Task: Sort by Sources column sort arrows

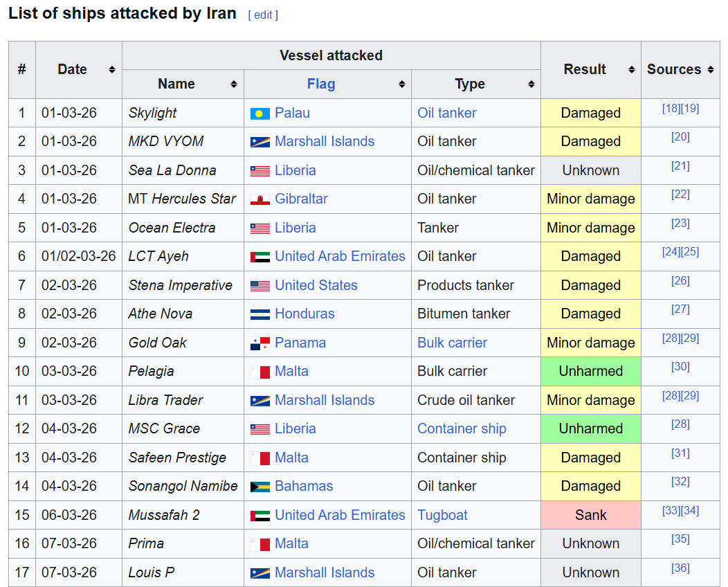Action: click(711, 70)
